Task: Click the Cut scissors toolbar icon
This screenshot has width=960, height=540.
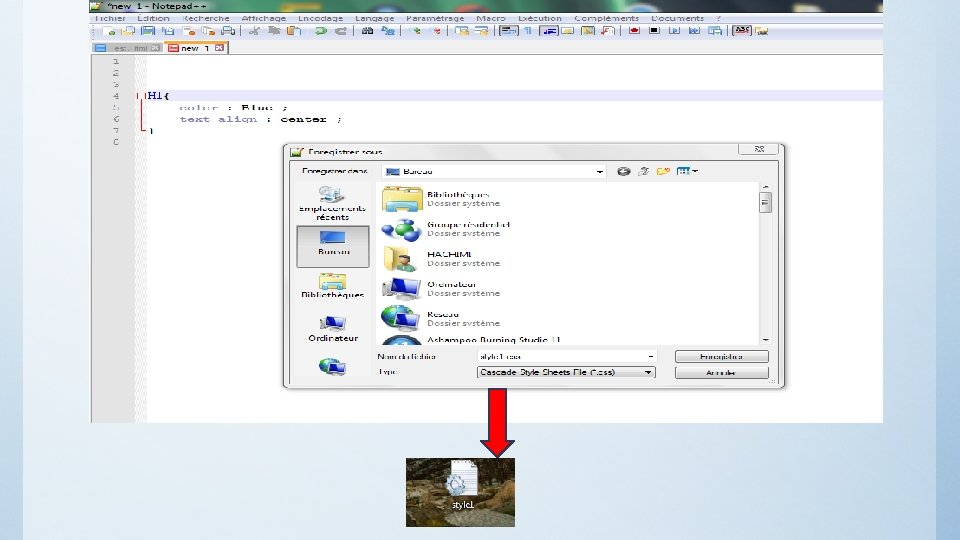Action: tap(255, 31)
